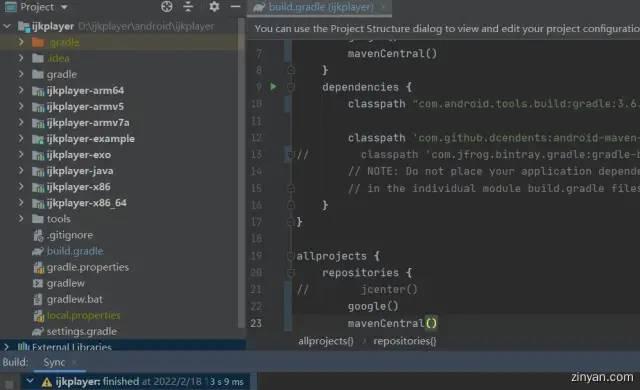
Task: Select the ijkplayer-java module row
Action: coord(122,171)
